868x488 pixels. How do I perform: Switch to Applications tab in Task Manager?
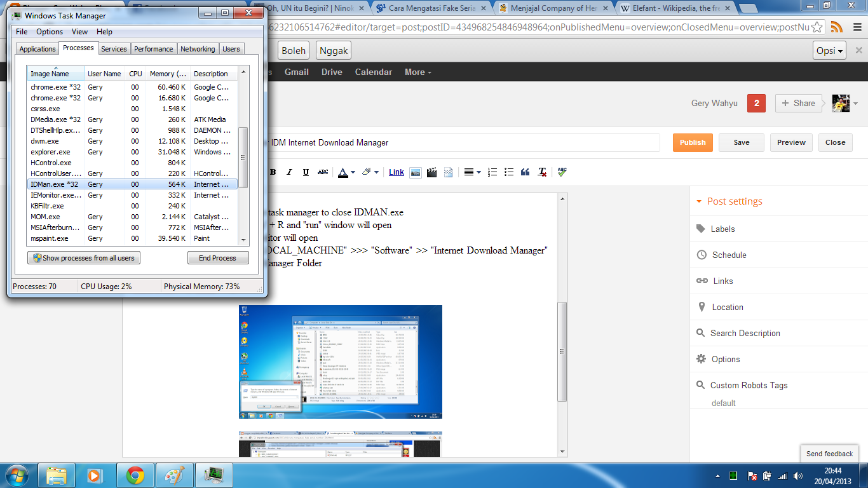(x=37, y=49)
